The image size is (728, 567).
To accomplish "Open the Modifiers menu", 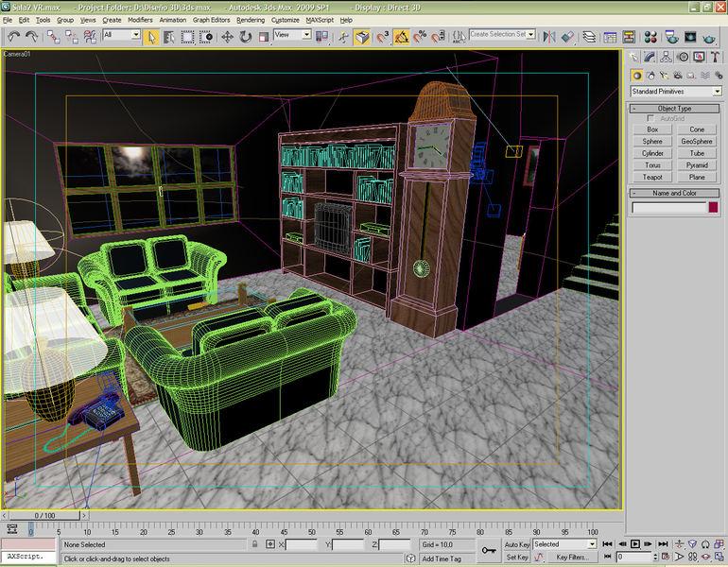I will (140, 19).
